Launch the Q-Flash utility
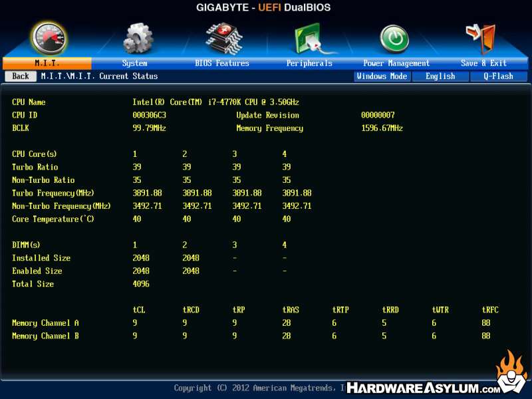 [498, 76]
